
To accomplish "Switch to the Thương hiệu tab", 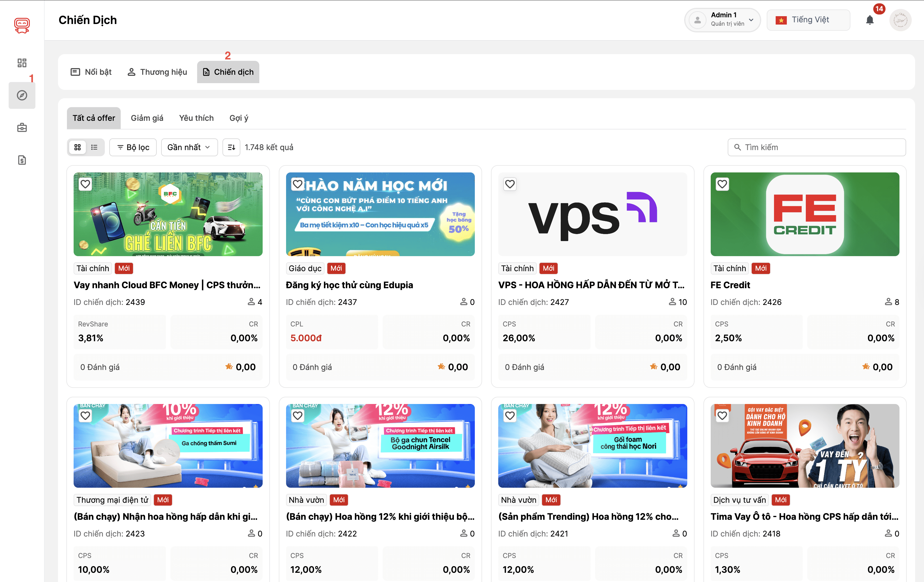I will click(157, 72).
